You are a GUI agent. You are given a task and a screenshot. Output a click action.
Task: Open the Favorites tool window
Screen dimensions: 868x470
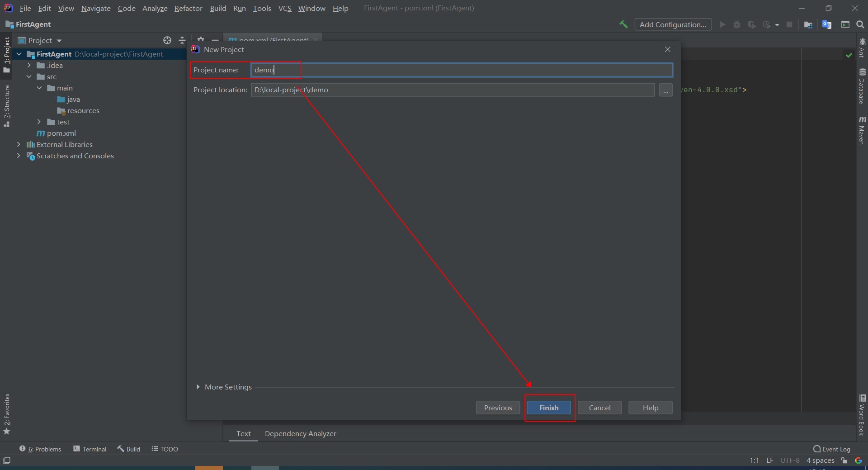tap(6, 414)
